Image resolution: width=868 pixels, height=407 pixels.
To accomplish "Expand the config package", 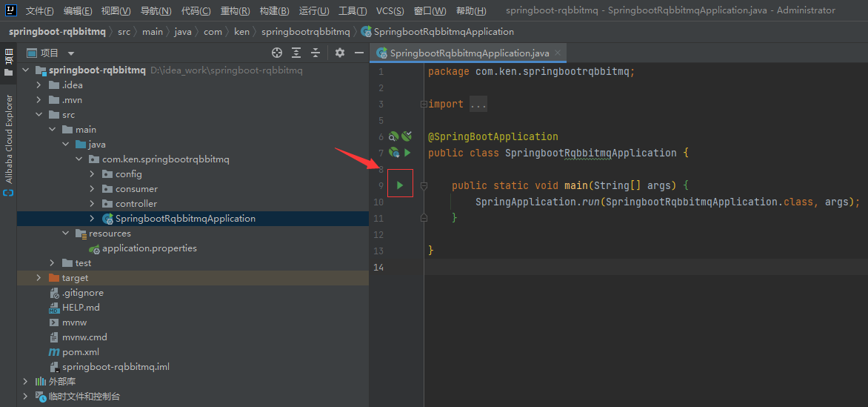I will [92, 174].
